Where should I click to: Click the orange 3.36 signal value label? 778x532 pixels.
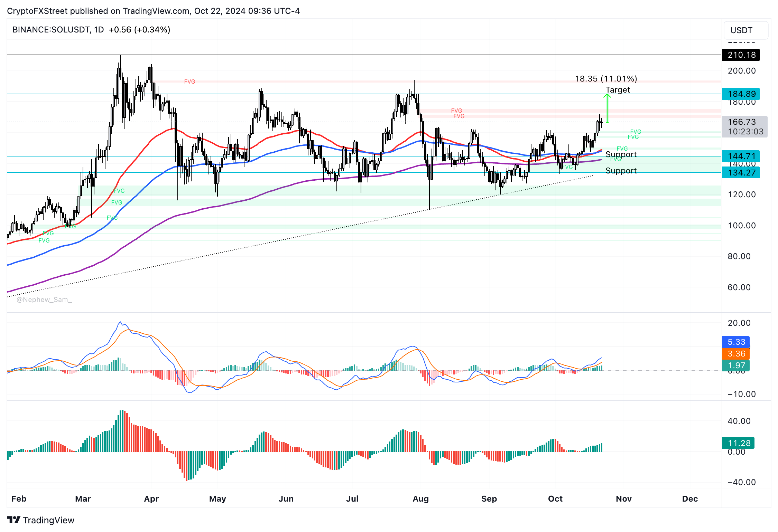coord(736,354)
